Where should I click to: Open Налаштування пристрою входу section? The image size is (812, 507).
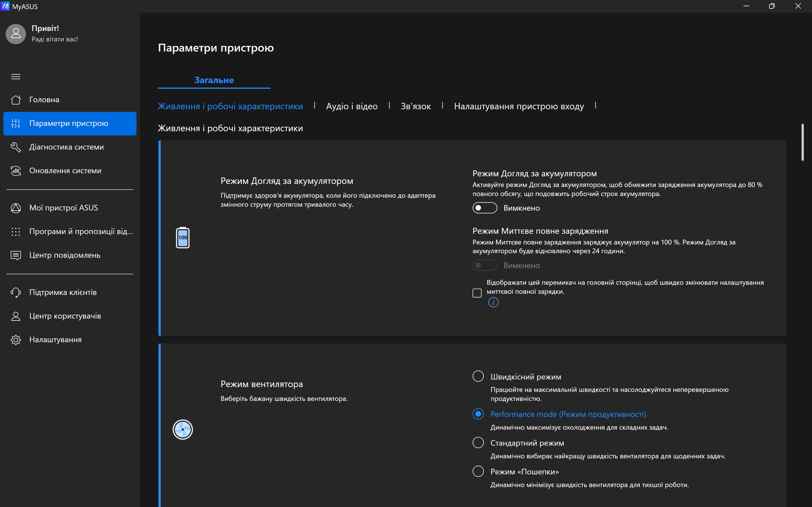[519, 106]
